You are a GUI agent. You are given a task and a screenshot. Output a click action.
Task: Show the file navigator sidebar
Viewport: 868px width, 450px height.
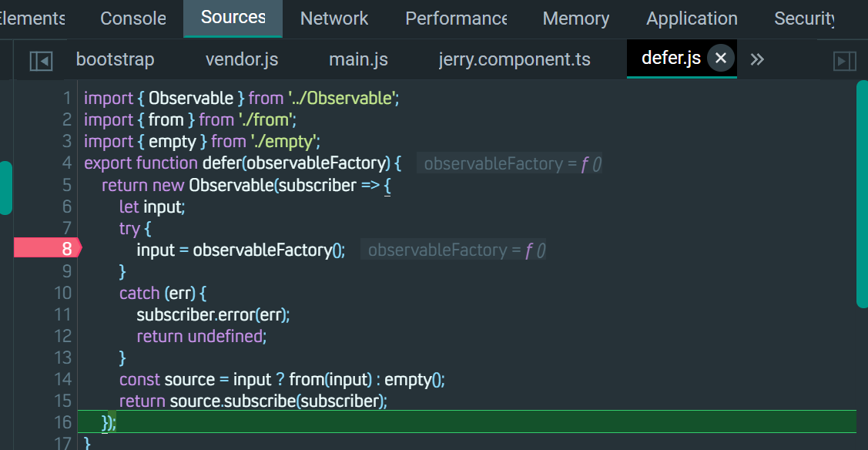pyautogui.click(x=41, y=60)
